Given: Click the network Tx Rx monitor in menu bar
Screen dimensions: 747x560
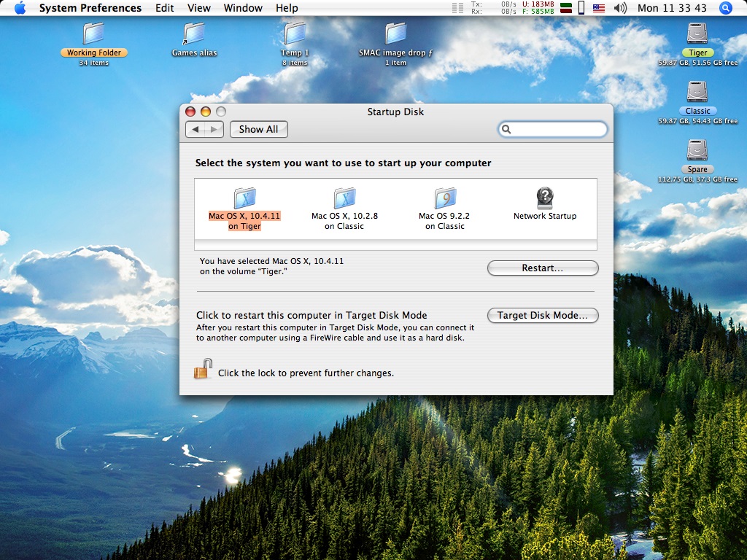Looking at the screenshot, I should pyautogui.click(x=494, y=7).
